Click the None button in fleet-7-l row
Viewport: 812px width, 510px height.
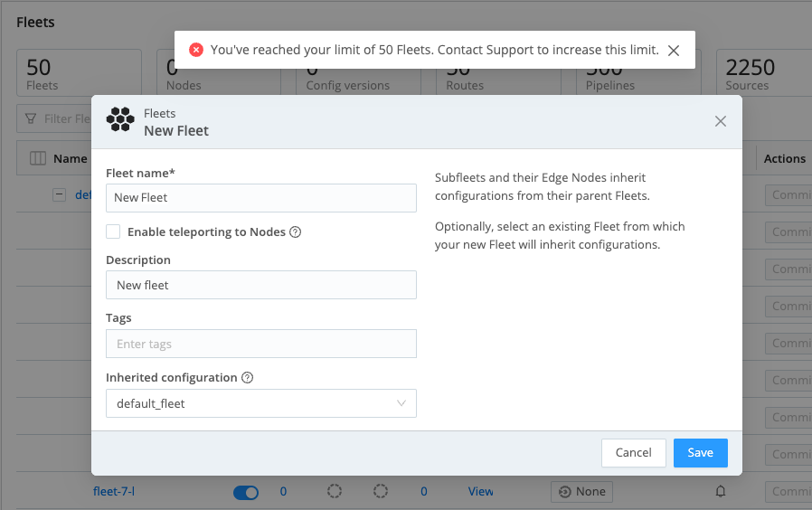coord(581,492)
